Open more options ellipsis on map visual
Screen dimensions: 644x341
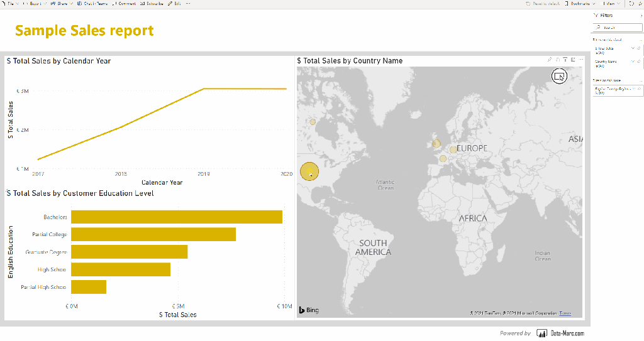click(x=581, y=60)
